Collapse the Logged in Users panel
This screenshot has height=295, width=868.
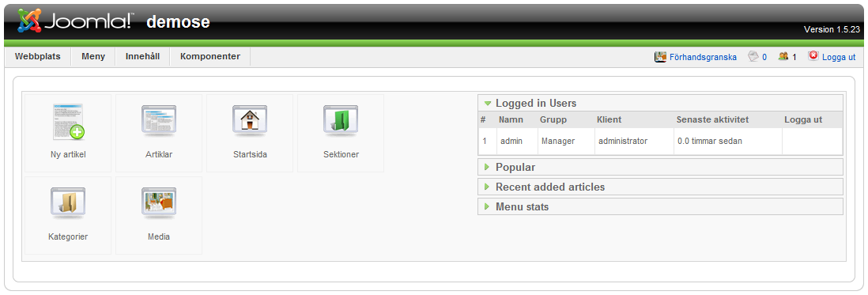click(487, 103)
